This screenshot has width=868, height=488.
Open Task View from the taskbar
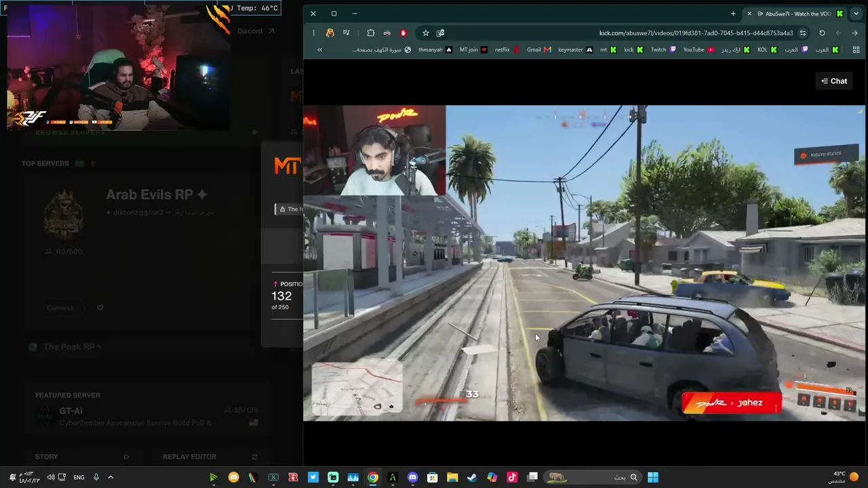click(532, 477)
